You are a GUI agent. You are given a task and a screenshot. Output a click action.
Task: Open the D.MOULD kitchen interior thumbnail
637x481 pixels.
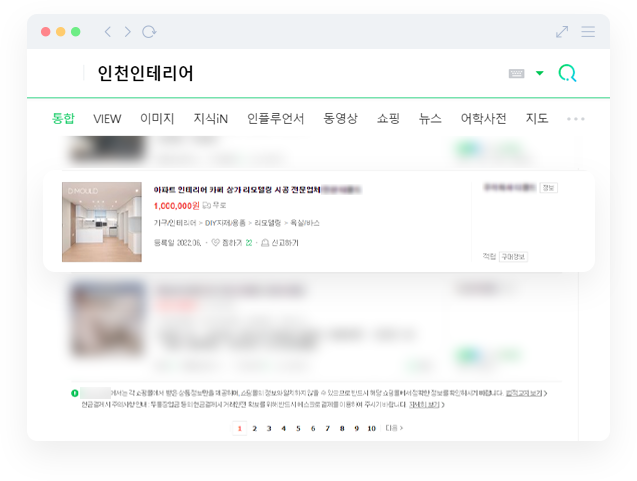pos(102,222)
